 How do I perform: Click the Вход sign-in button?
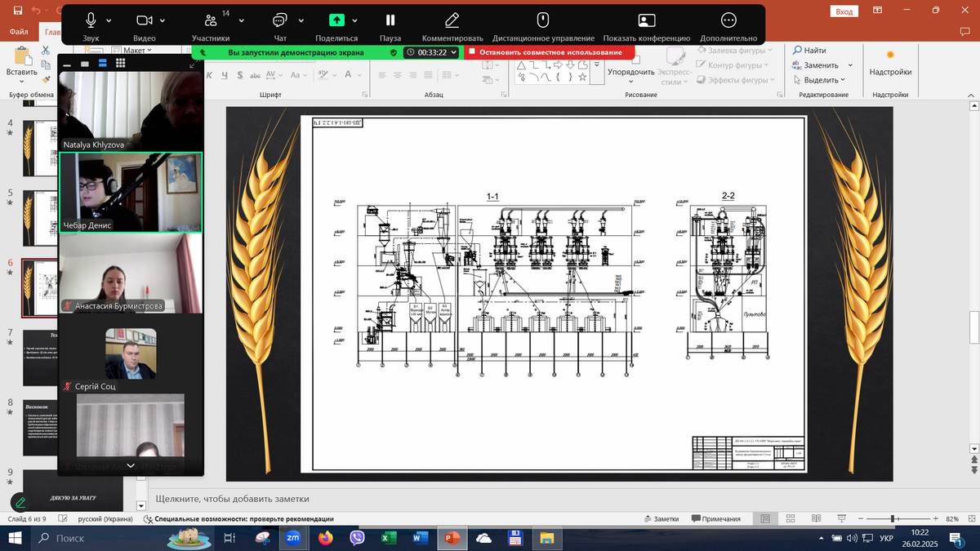coord(844,11)
